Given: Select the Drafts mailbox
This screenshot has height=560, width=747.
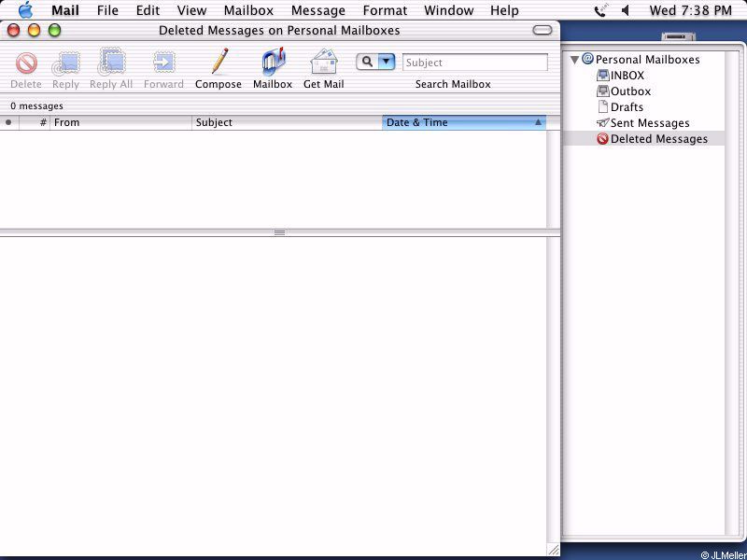Looking at the screenshot, I should 620,106.
